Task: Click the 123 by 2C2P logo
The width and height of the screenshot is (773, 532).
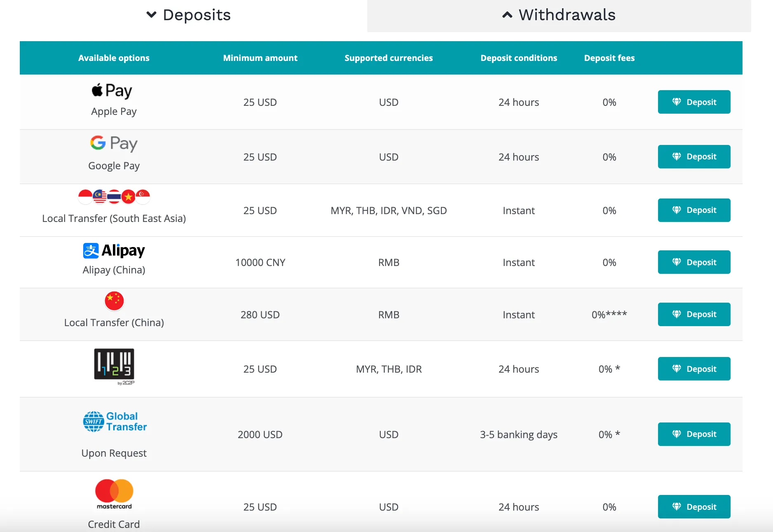Action: pos(114,366)
